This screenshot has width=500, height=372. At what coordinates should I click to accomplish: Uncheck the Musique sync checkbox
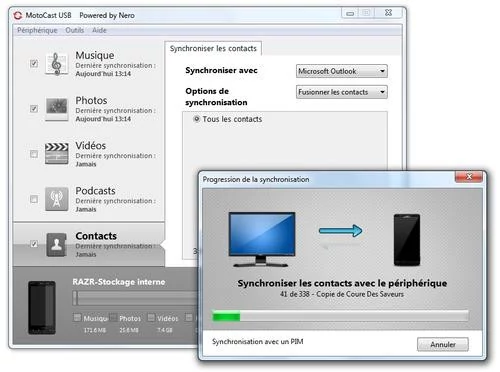pyautogui.click(x=34, y=63)
